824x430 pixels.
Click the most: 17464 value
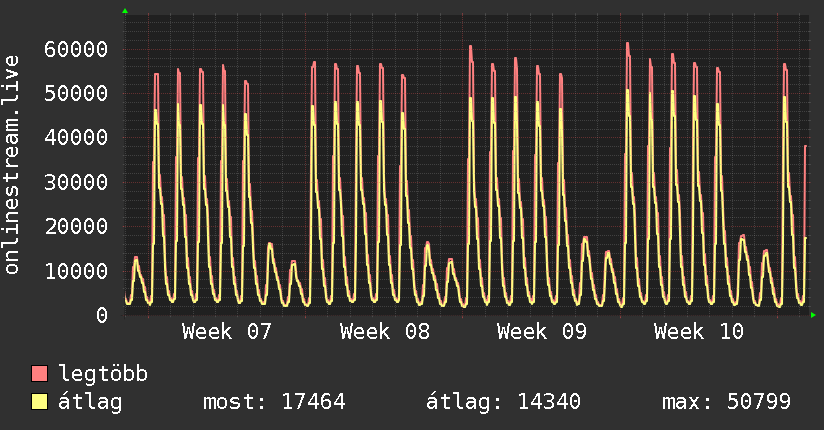pos(274,402)
